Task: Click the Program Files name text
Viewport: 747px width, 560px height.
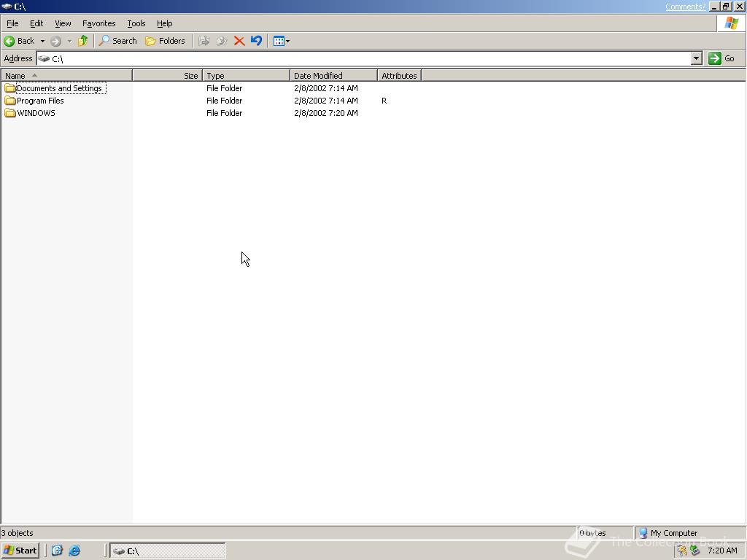Action: pos(40,101)
